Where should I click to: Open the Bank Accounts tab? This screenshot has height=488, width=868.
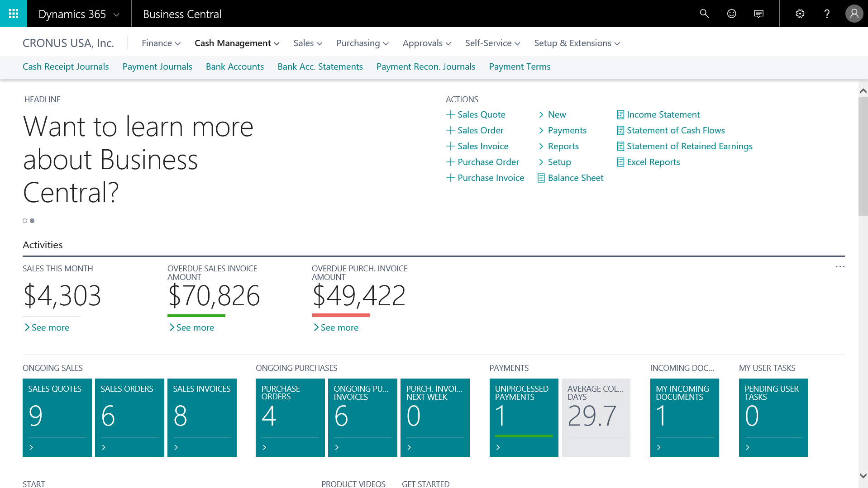tap(234, 66)
